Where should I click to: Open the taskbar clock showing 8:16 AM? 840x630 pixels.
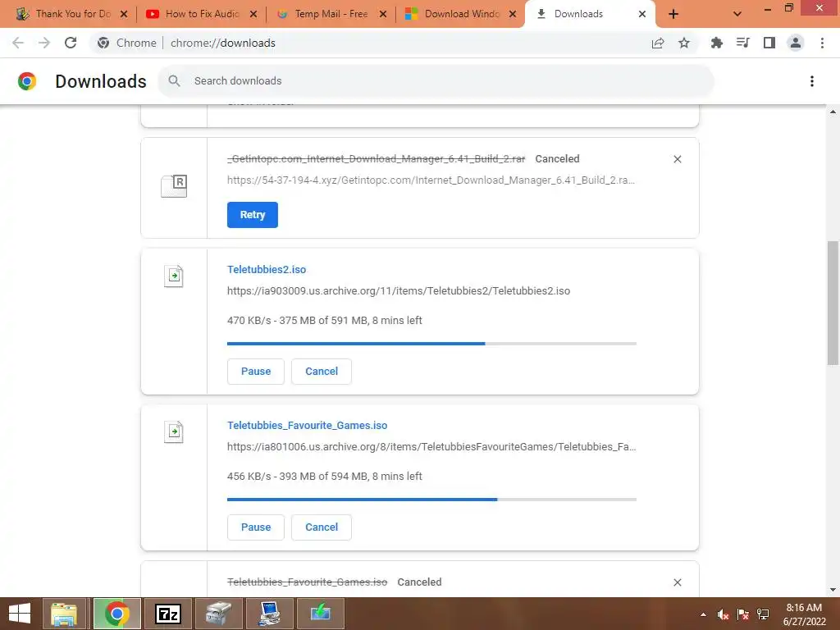(x=804, y=614)
